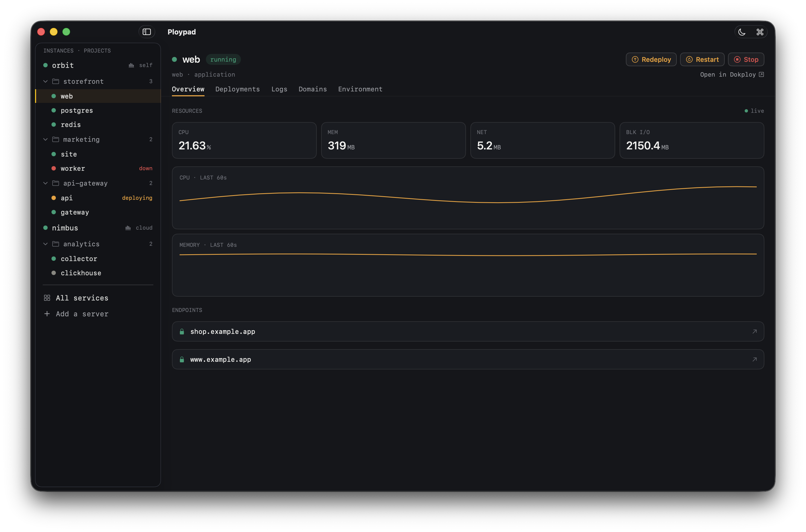Select the worker service
Viewport: 806px width, 532px height.
tap(98, 168)
